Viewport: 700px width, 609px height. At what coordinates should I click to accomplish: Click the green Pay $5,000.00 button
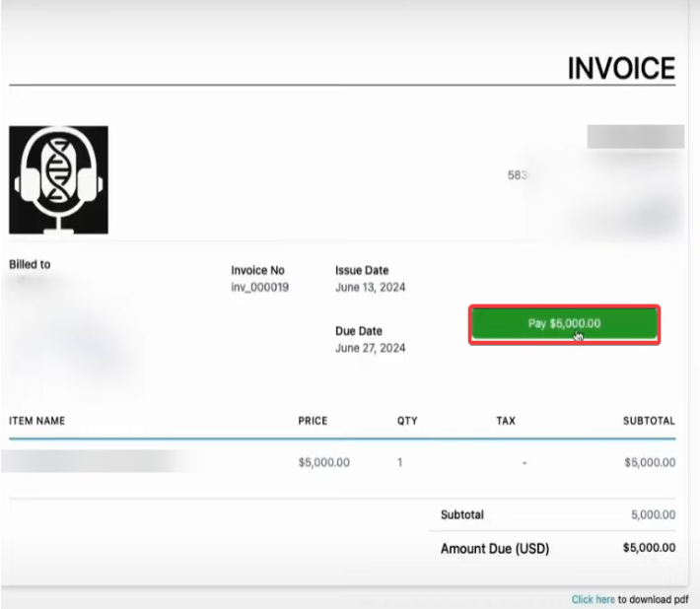[564, 324]
